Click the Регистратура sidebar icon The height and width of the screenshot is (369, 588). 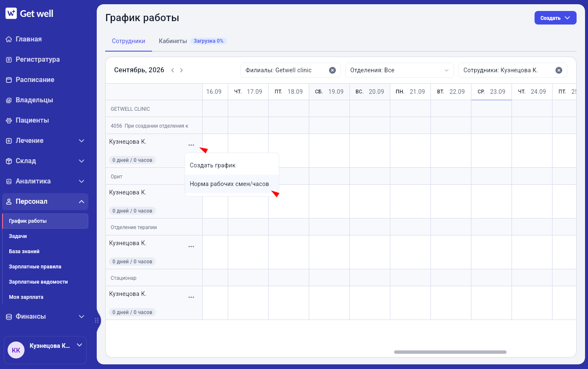tap(8, 60)
